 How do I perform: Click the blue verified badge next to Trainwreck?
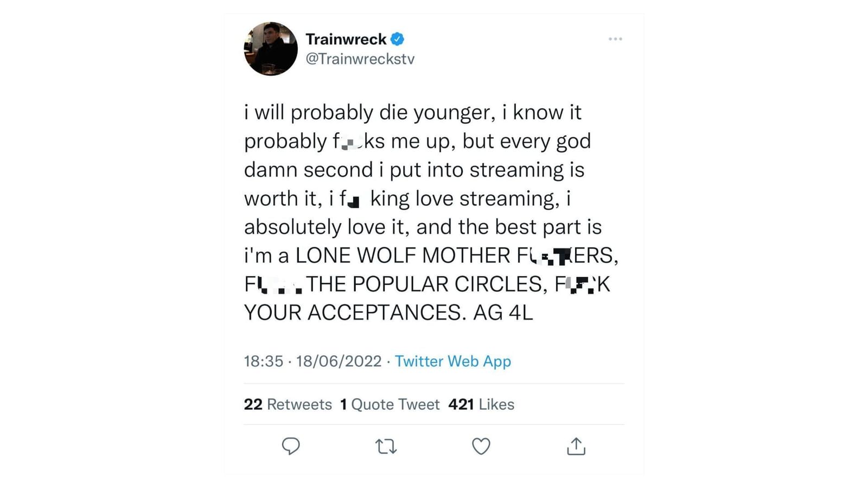[398, 38]
